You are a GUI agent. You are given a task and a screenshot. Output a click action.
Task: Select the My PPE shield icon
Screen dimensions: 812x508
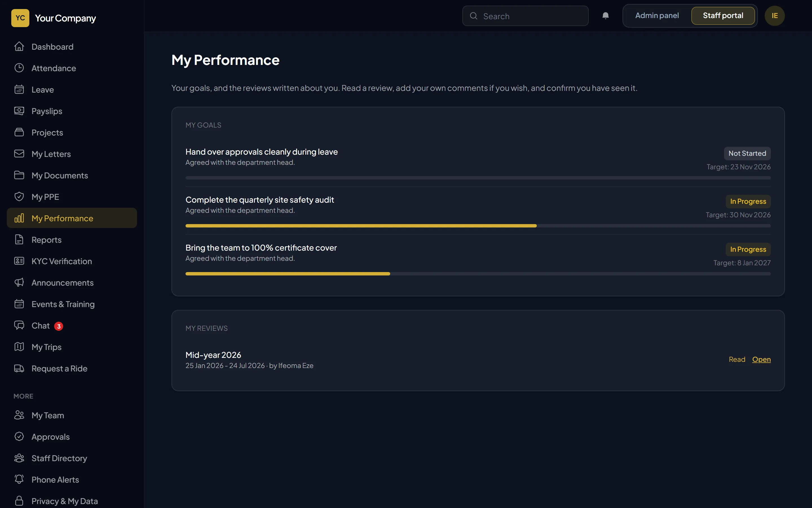click(19, 197)
